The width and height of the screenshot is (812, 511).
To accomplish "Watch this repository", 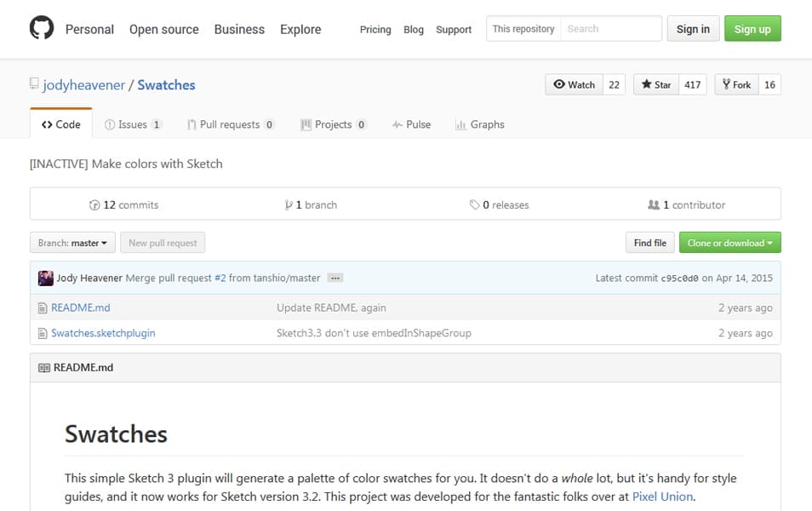I will point(574,84).
